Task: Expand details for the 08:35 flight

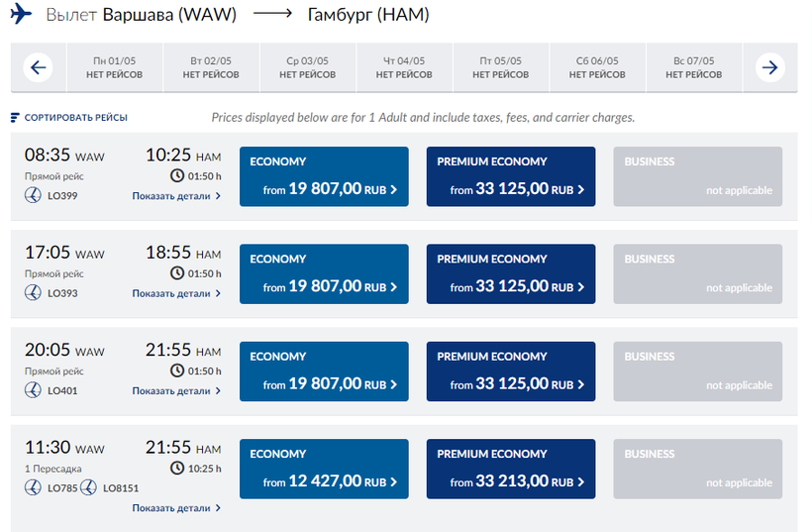Action: (x=176, y=196)
